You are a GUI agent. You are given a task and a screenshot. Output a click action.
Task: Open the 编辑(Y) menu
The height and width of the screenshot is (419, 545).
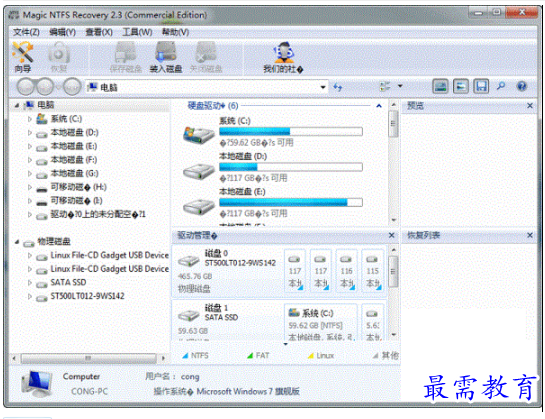point(62,32)
